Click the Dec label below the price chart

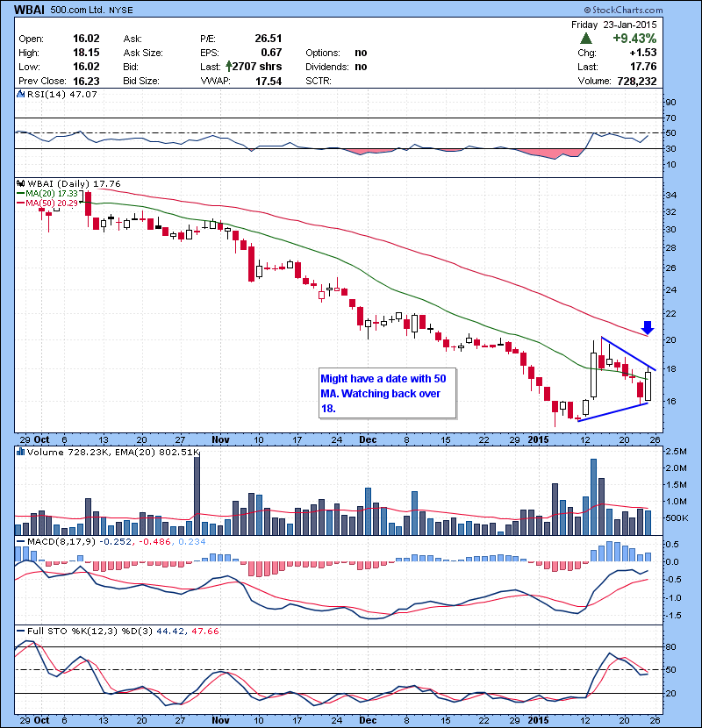[368, 439]
